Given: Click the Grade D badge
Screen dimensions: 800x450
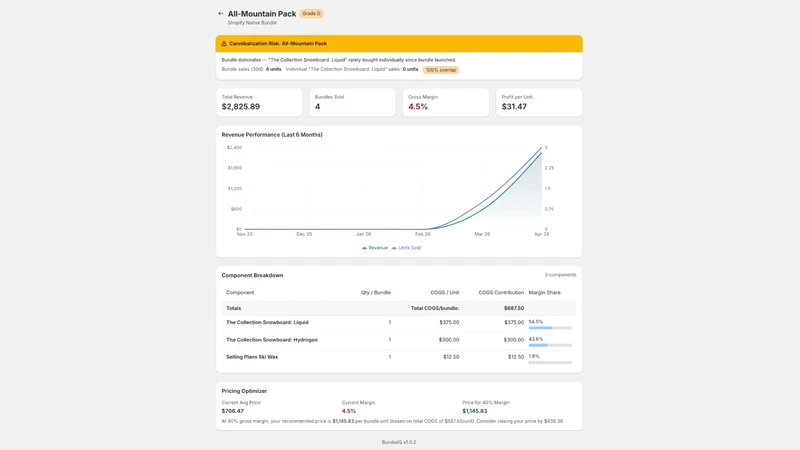Looking at the screenshot, I should point(311,14).
